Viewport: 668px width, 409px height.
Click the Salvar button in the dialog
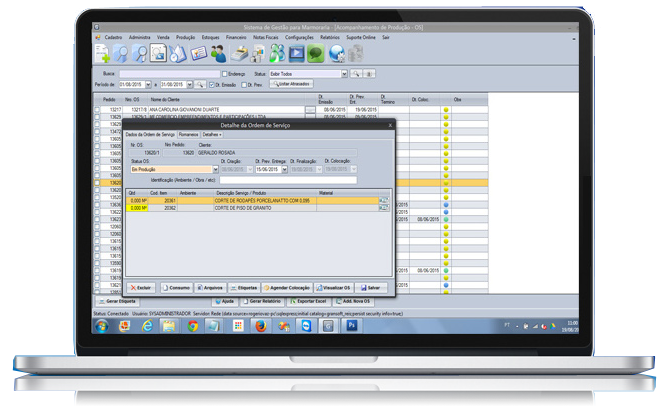(x=372, y=286)
